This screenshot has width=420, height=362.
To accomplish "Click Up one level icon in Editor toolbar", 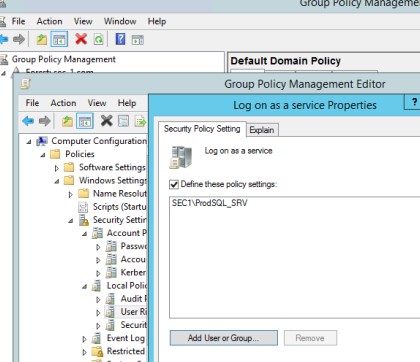I will click(x=67, y=121).
